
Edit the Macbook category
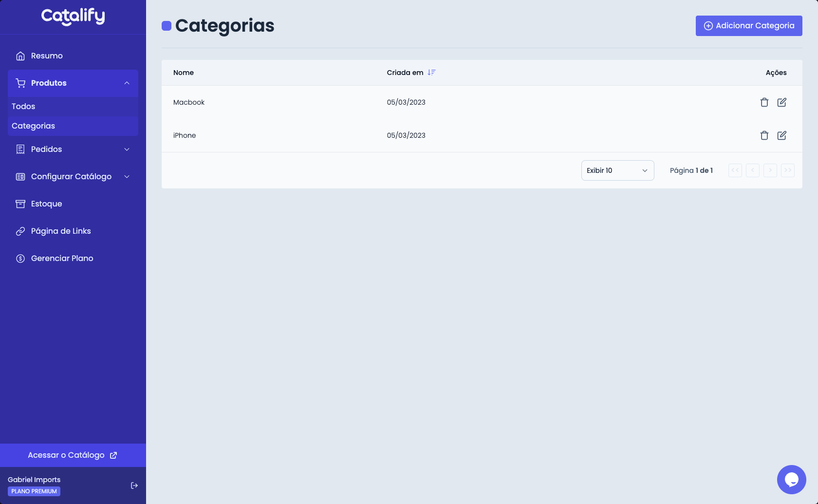tap(782, 102)
